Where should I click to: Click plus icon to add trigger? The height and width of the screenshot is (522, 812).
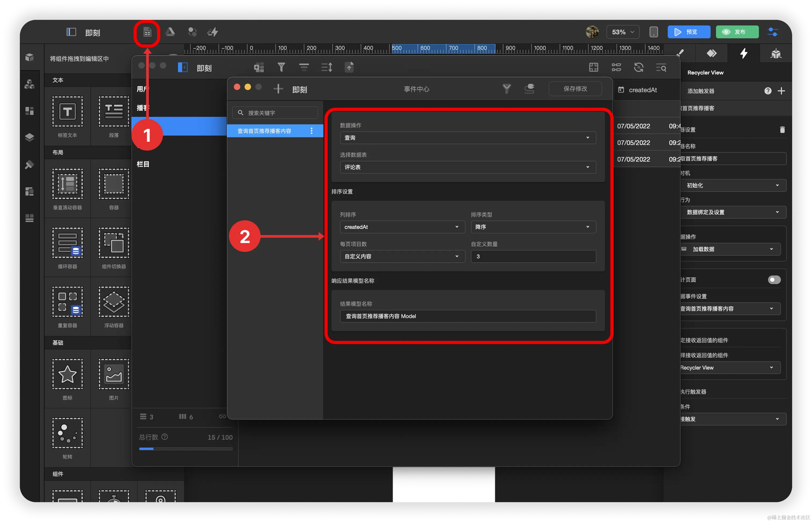tap(781, 91)
